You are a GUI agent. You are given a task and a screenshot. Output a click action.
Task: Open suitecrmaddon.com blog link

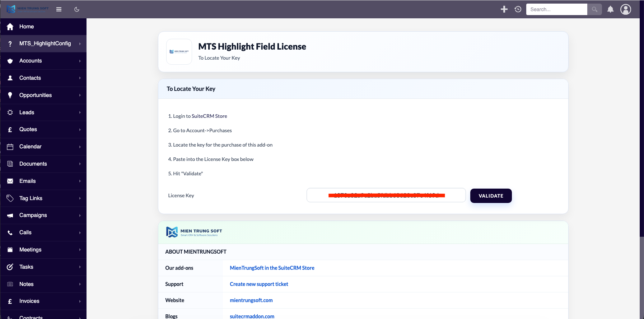coord(252,316)
